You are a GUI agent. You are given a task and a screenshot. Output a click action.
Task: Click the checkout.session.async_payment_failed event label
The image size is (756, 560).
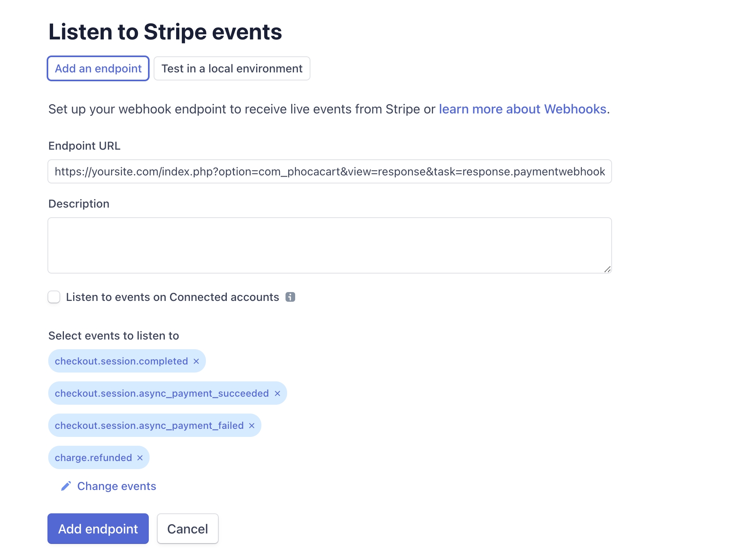[149, 426]
